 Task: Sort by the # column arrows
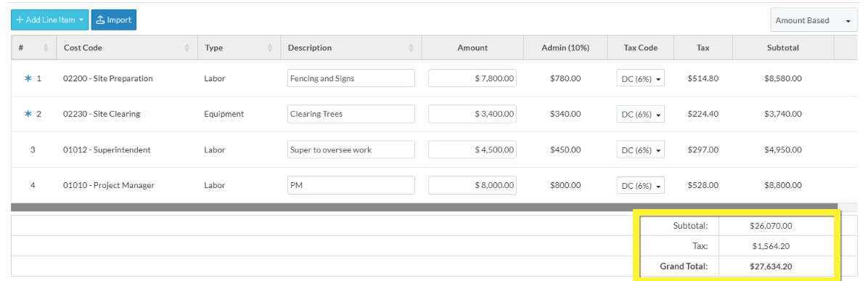(x=46, y=48)
